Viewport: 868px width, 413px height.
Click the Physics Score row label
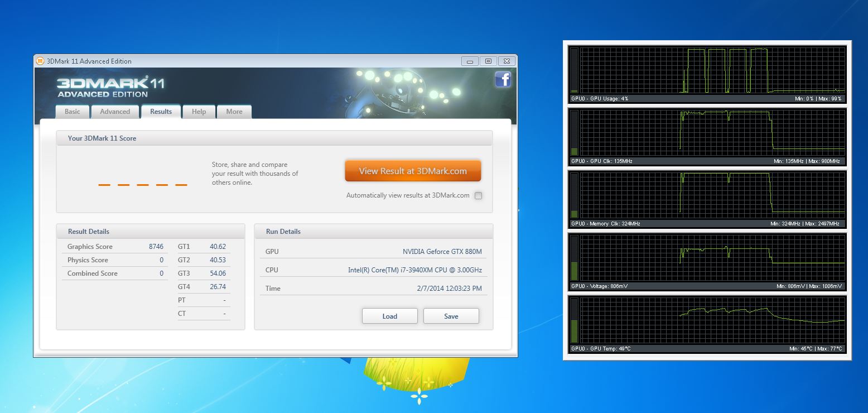(88, 260)
